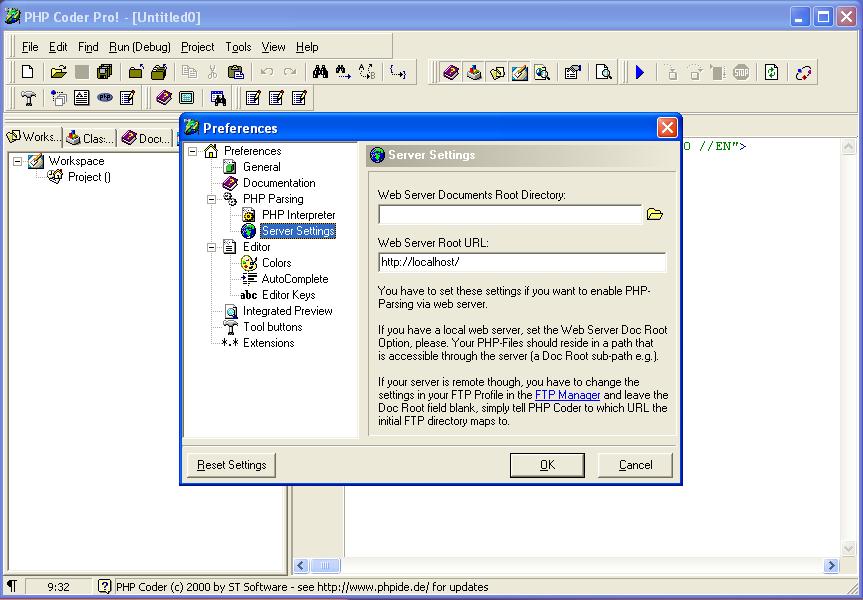Screen dimensions: 863x600
Task: Click the paragraph mark in status bar
Action: [x=12, y=587]
